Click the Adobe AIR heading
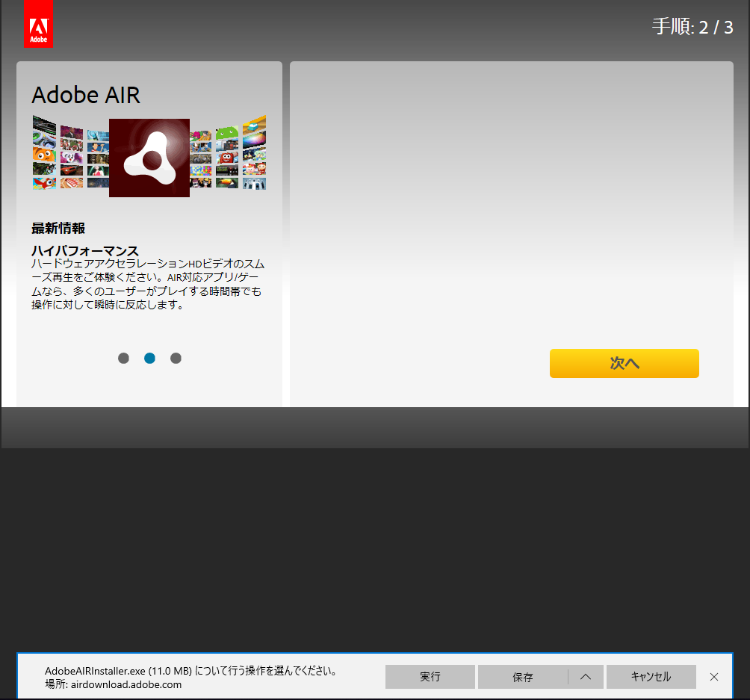Viewport: 750px width, 700px height. pos(86,95)
